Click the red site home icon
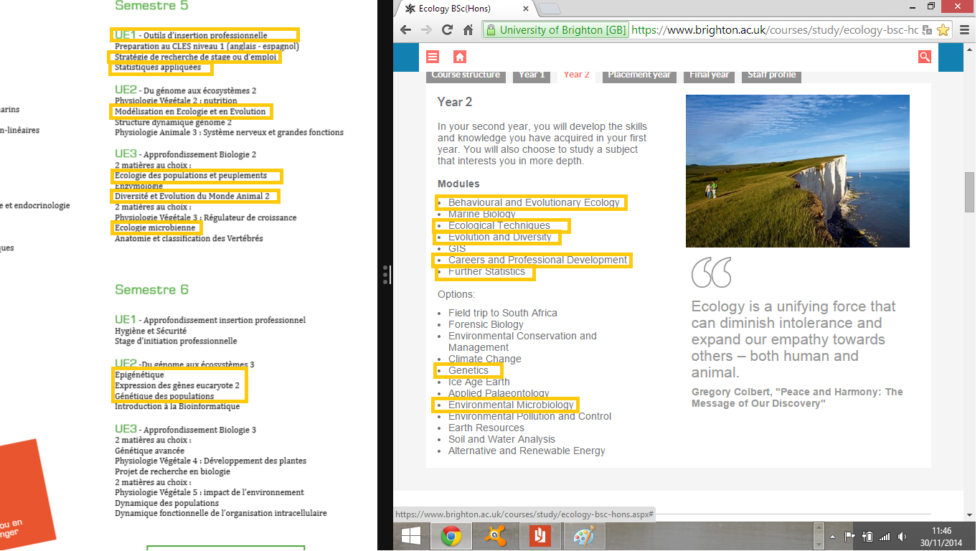 (x=460, y=57)
